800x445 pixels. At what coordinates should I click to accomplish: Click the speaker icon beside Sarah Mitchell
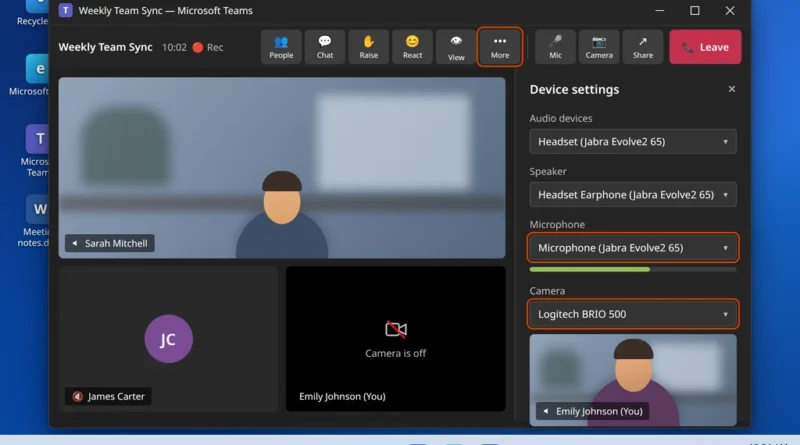(x=75, y=243)
